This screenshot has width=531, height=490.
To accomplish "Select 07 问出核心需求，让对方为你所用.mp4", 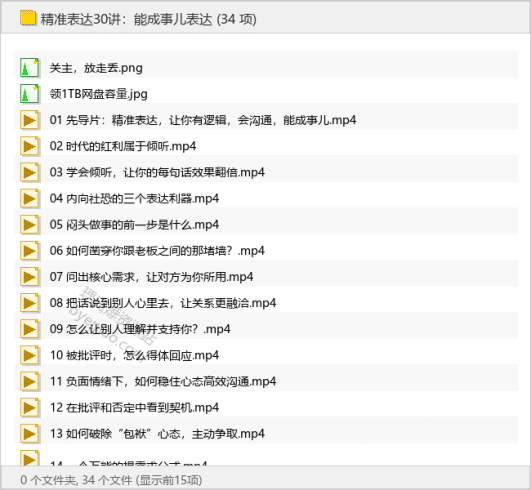I will point(151,277).
